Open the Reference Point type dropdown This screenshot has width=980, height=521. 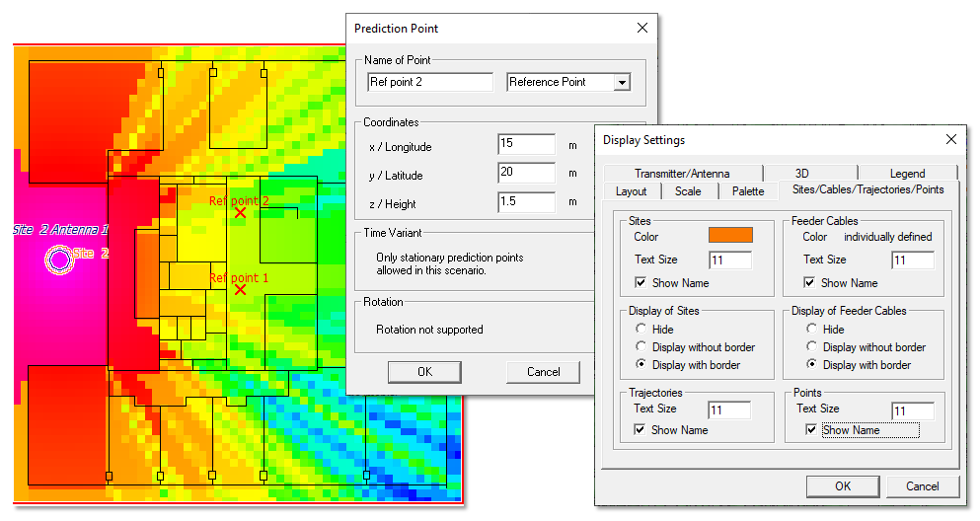[x=621, y=83]
